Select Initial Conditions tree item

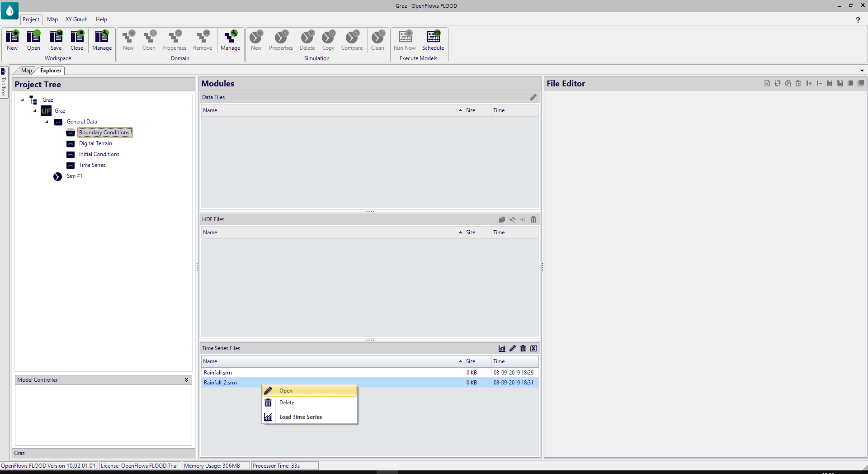pyautogui.click(x=99, y=154)
